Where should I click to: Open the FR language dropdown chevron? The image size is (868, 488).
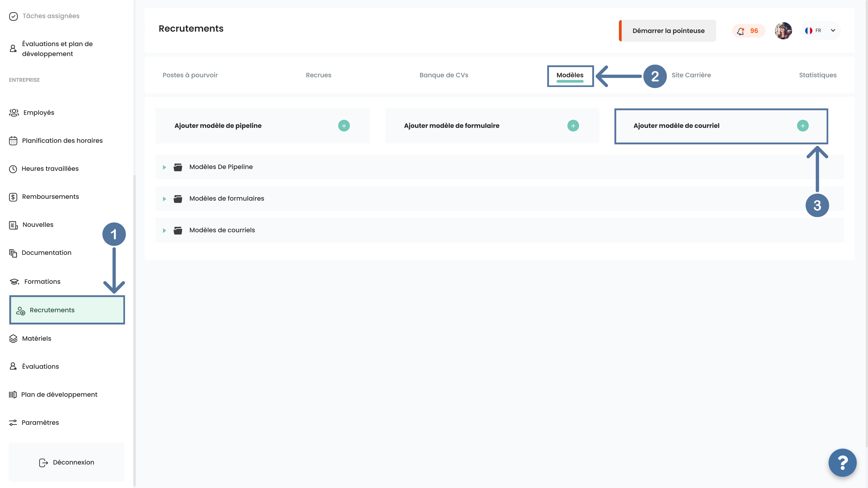click(x=833, y=31)
